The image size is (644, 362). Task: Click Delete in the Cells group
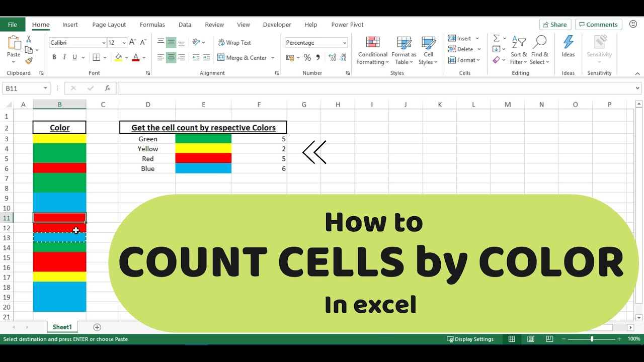pyautogui.click(x=461, y=49)
